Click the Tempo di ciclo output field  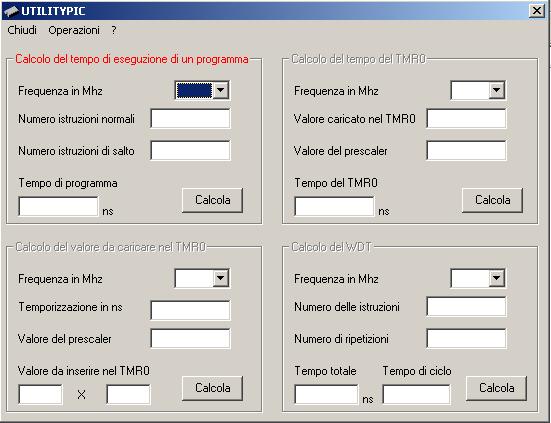(x=416, y=394)
